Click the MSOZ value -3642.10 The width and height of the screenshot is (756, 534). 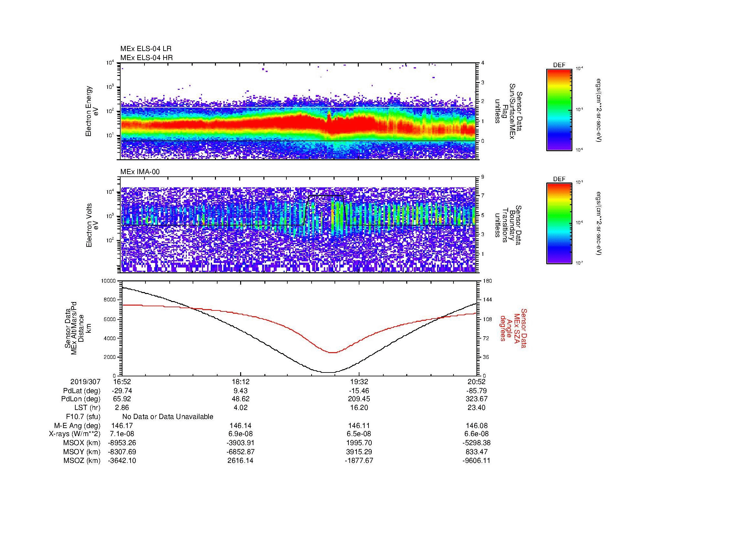122,461
